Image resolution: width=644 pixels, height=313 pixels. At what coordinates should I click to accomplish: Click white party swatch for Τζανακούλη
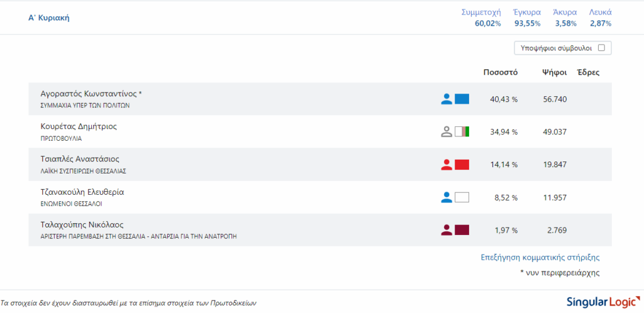tap(462, 197)
